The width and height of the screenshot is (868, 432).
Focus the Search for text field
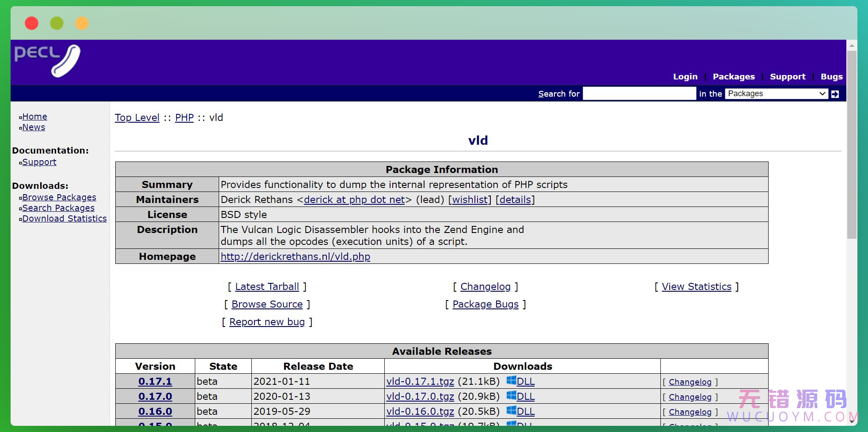(639, 94)
